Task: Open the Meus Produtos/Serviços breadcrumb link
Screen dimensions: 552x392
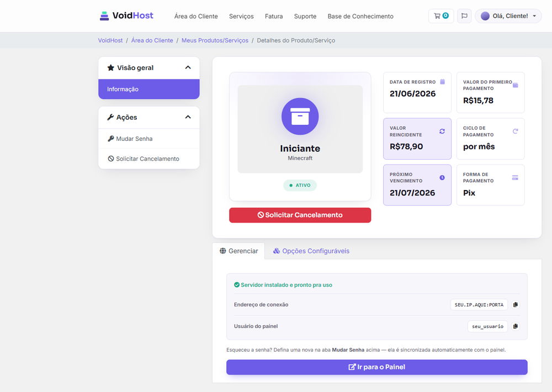Action: (x=215, y=40)
